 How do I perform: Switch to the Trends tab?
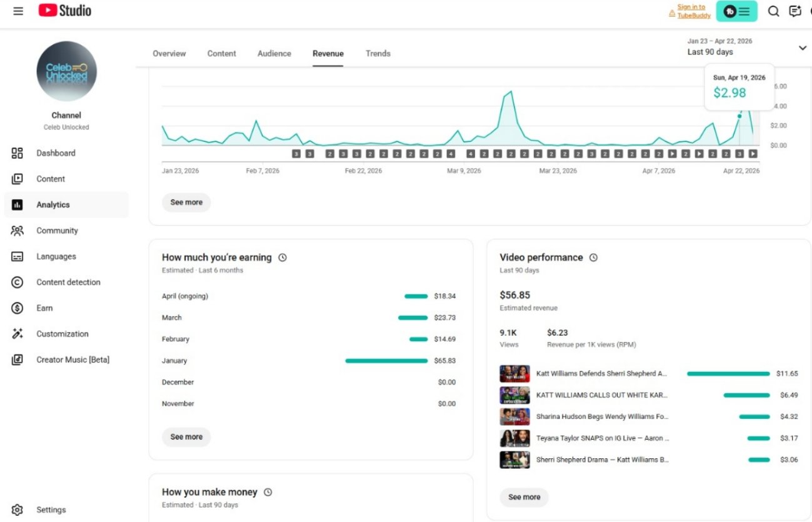(x=378, y=54)
